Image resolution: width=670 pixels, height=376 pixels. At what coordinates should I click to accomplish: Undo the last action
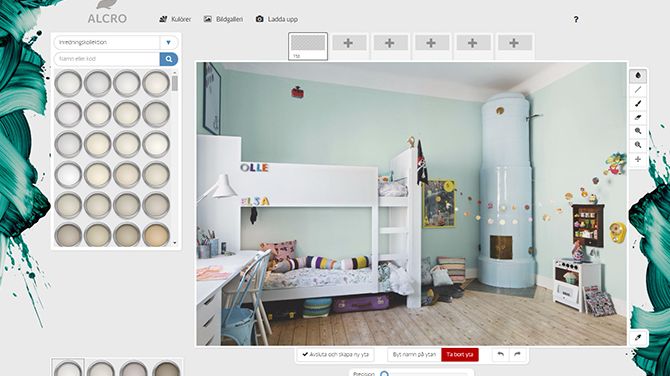pos(501,354)
